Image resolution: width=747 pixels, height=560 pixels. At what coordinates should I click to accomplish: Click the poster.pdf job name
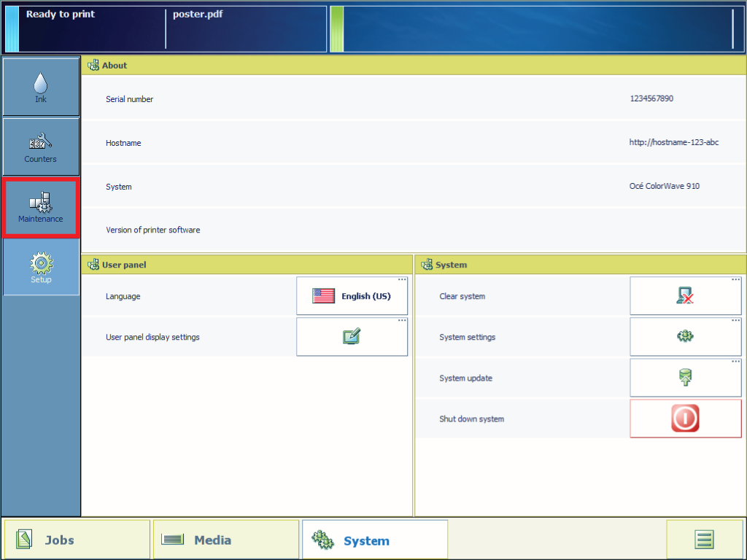click(198, 15)
